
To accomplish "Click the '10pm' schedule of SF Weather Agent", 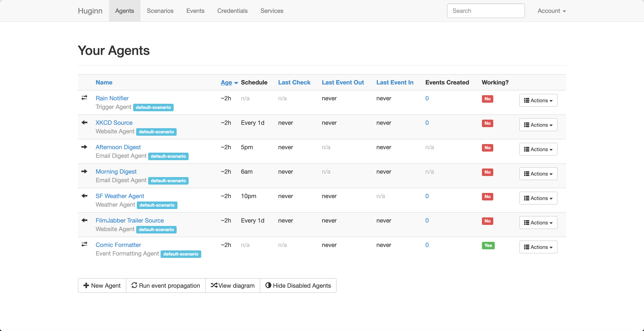I will (249, 196).
